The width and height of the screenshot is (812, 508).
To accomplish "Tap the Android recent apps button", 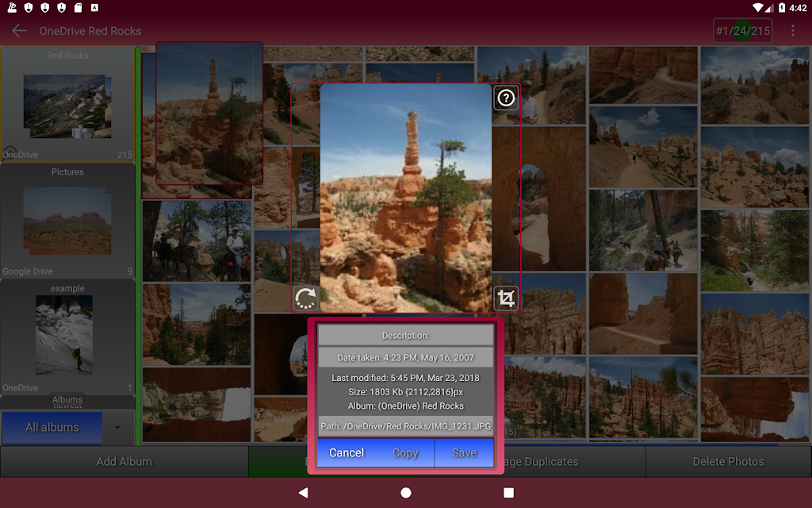I will (508, 492).
